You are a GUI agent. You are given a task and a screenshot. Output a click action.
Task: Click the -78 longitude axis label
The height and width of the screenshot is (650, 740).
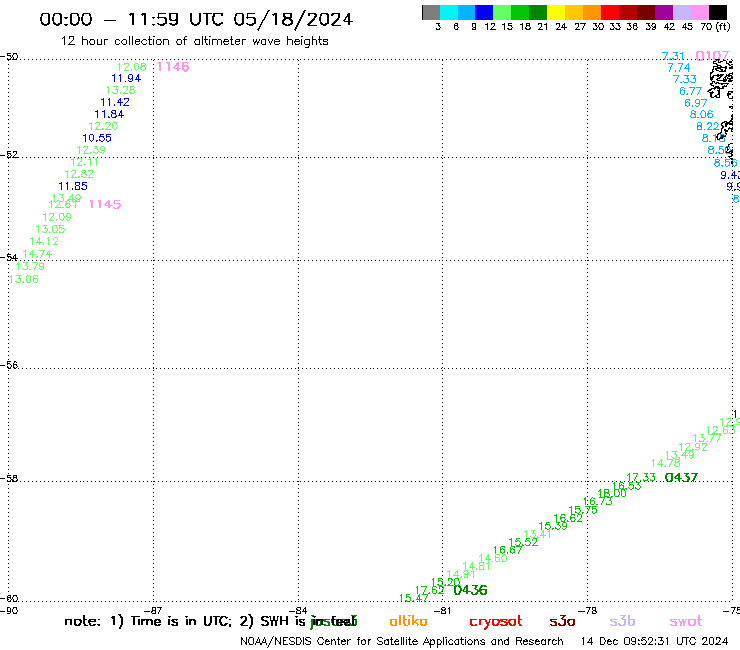[x=588, y=611]
